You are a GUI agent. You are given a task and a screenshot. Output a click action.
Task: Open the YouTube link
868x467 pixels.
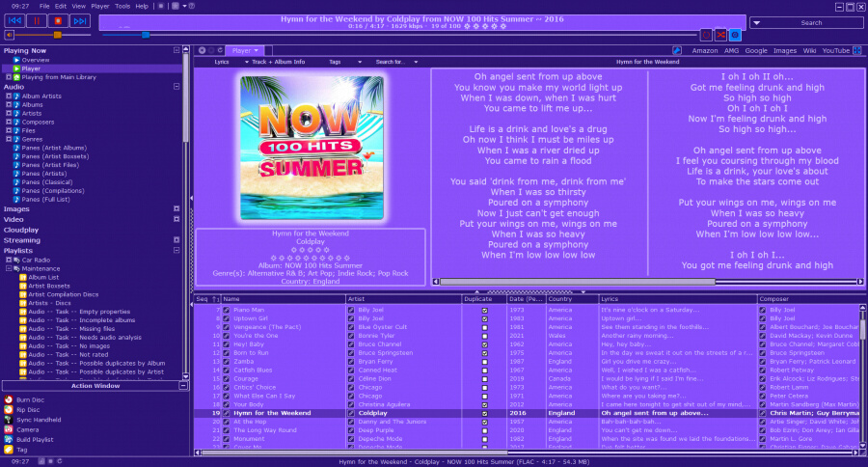(835, 50)
